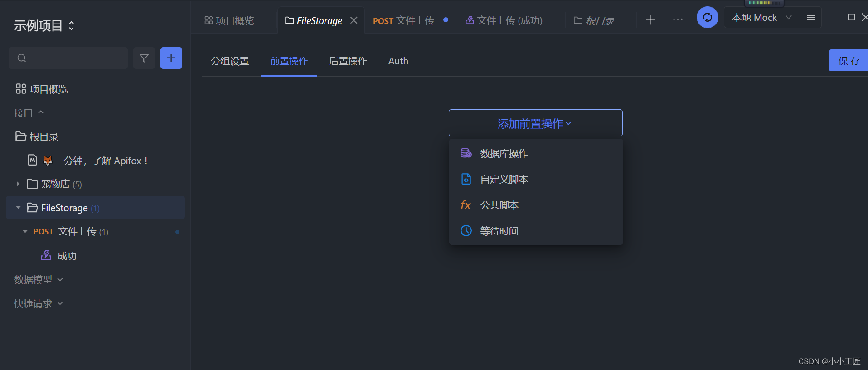This screenshot has width=868, height=370.
Task: Click the markdown document icon beside Apifox intro
Action: (33, 160)
